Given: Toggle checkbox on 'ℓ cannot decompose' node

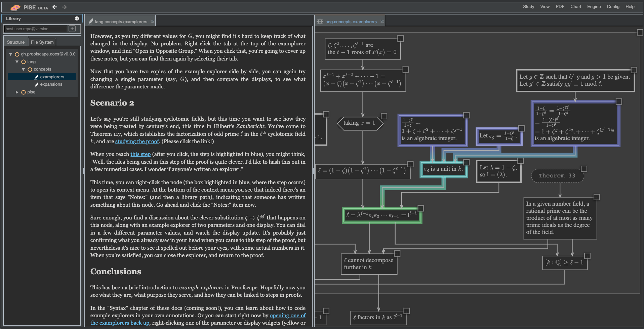Looking at the screenshot, I should tap(397, 253).
